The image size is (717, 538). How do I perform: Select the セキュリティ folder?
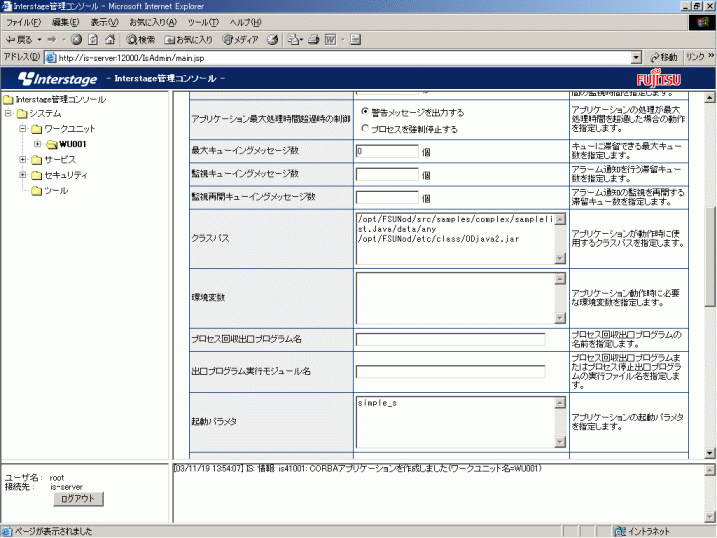pyautogui.click(x=59, y=175)
